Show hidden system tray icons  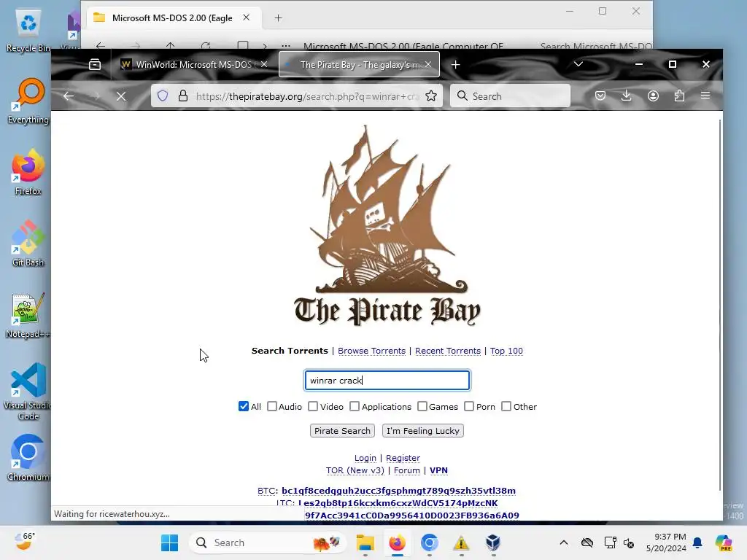[564, 542]
